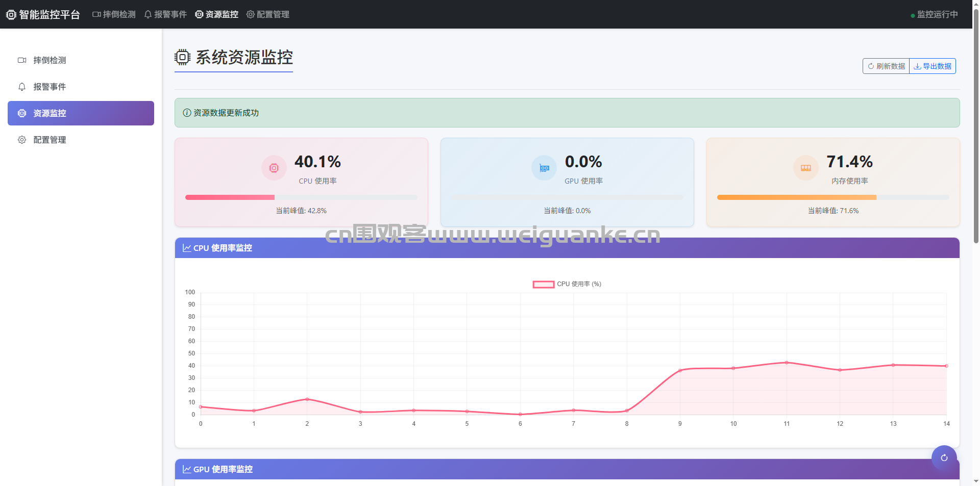This screenshot has height=486, width=980.
Task: Toggle the CPU 使用率 (%) chart legend
Action: tap(567, 284)
